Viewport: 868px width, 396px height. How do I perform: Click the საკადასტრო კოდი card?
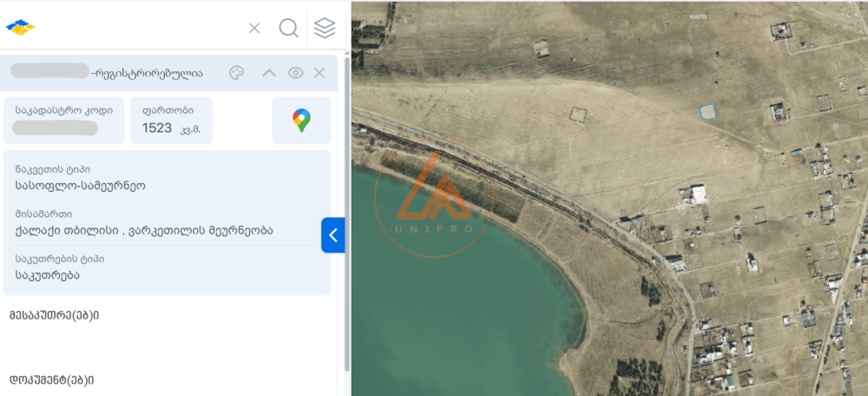pos(64,121)
